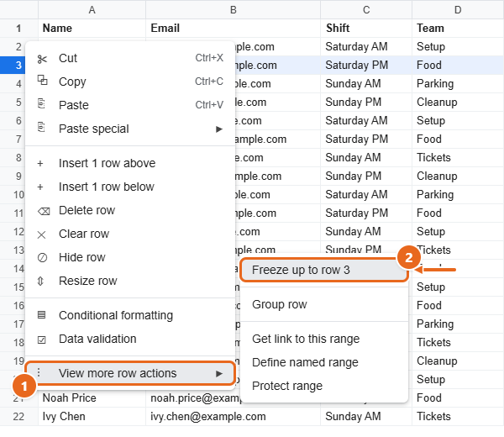Click Parking cell in row 17
This screenshot has height=437, width=504.
458,324
